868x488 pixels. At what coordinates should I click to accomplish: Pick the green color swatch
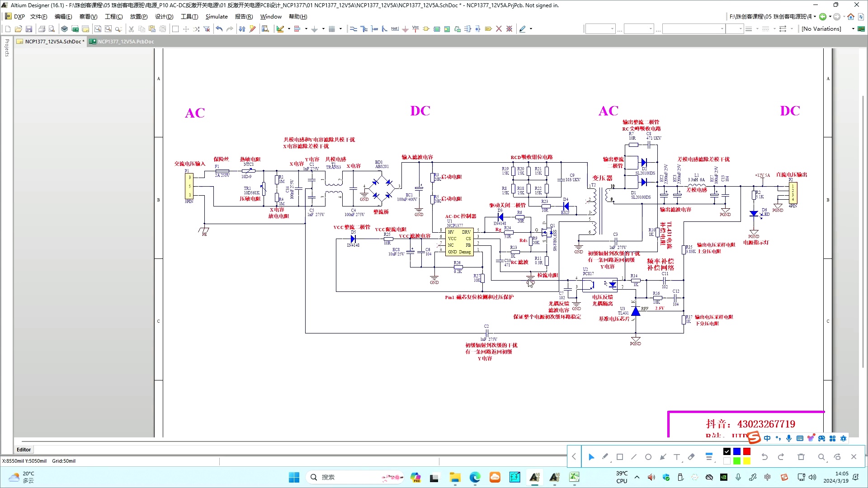coord(737,461)
